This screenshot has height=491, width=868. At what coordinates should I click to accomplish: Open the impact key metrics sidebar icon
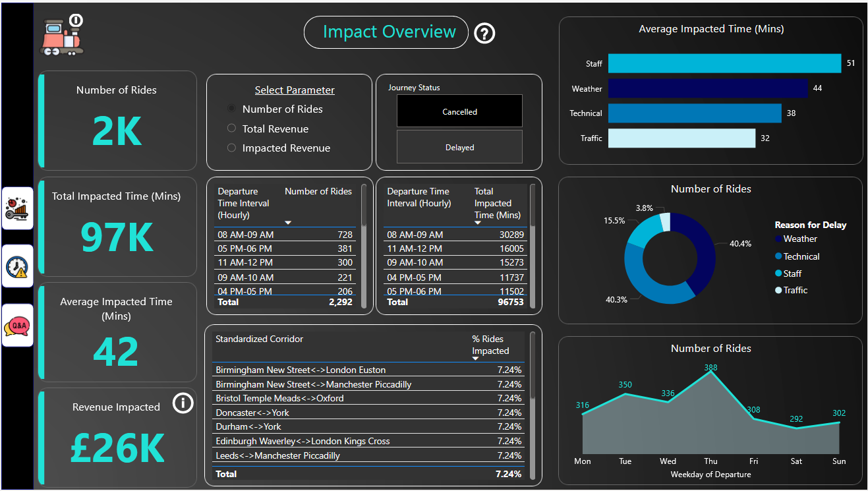click(17, 208)
